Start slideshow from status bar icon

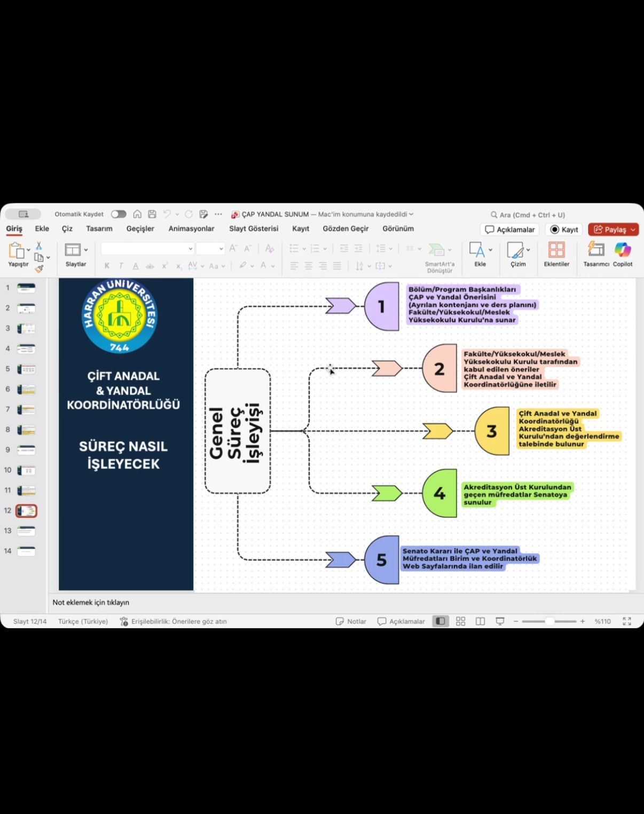coord(500,621)
